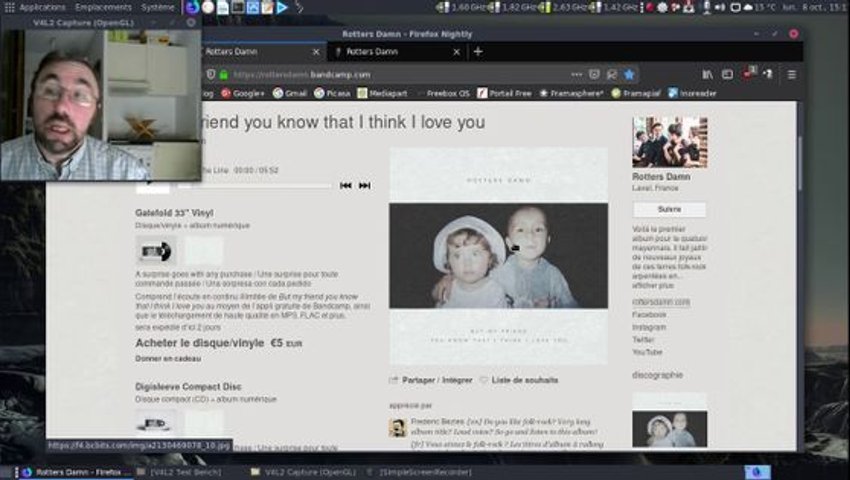Click the Suivre follow button
This screenshot has width=850, height=480.
pos(669,209)
